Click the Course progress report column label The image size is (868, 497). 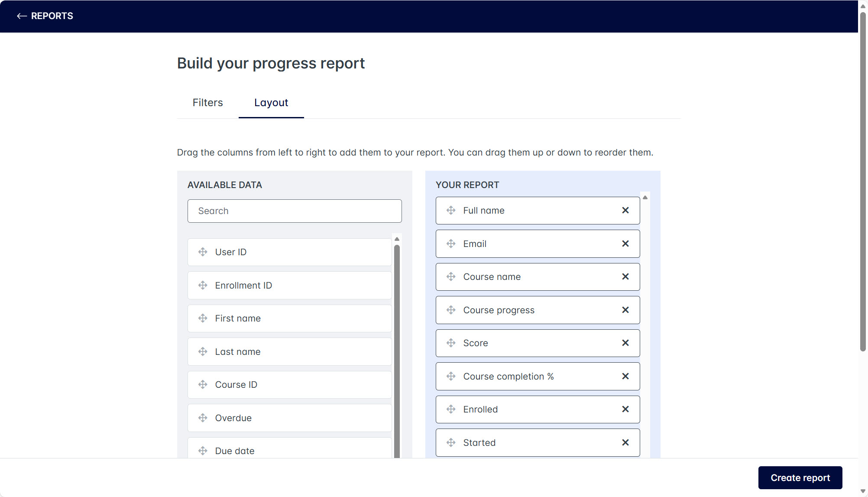(499, 310)
